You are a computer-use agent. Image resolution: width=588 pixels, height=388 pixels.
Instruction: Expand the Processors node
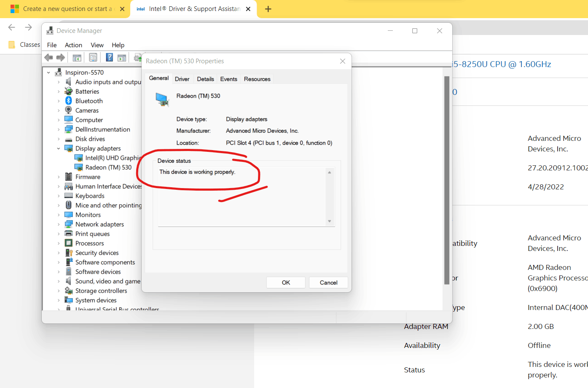(x=59, y=243)
